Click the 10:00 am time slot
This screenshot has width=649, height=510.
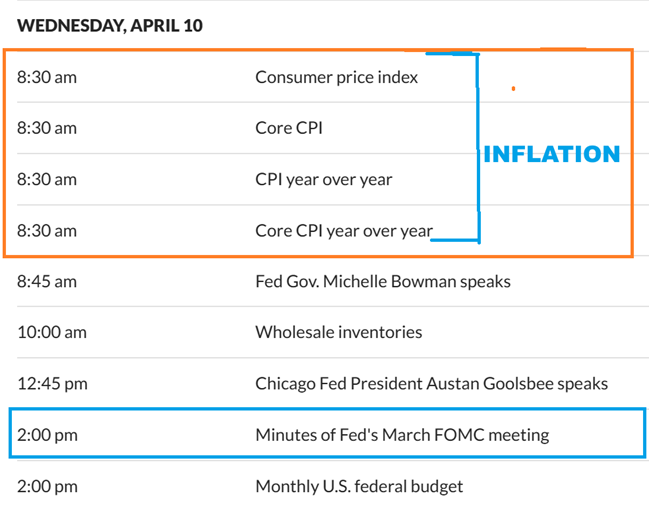[51, 332]
